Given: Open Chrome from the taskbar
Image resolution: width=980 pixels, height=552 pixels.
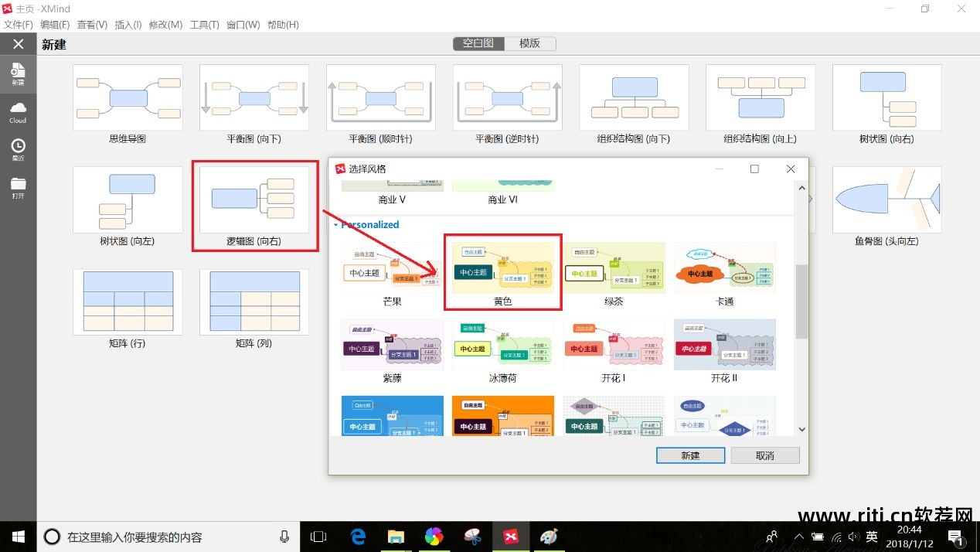Looking at the screenshot, I should pos(434,536).
